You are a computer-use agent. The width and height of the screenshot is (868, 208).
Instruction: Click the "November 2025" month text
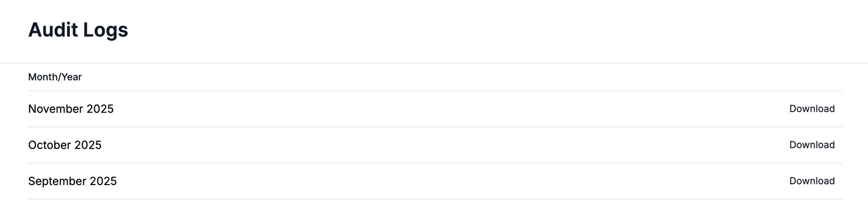(x=71, y=109)
